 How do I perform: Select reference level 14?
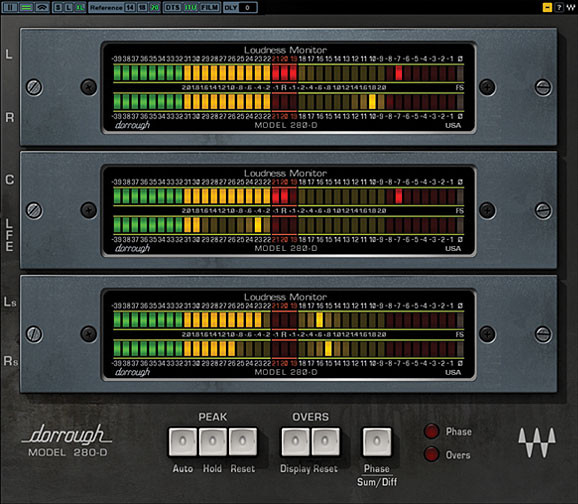point(130,7)
